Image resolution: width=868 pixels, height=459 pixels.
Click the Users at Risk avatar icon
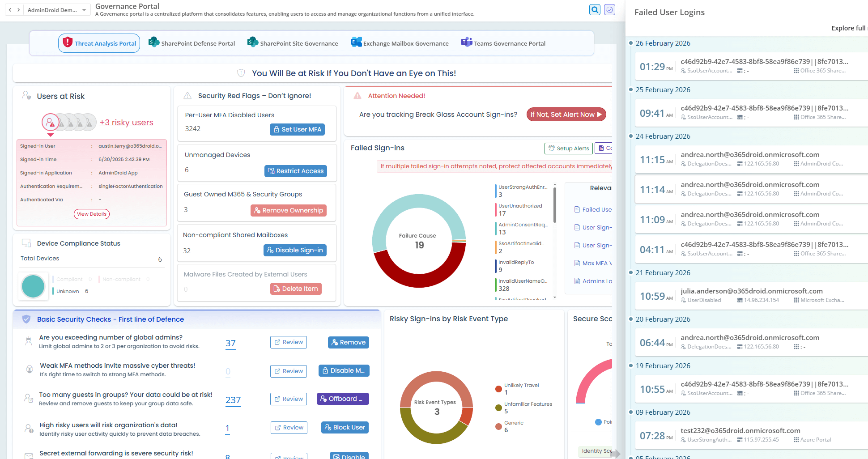(x=26, y=95)
